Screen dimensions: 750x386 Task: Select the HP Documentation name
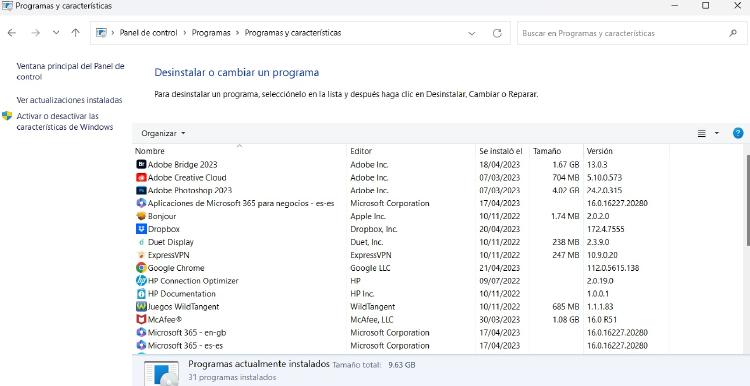(182, 294)
